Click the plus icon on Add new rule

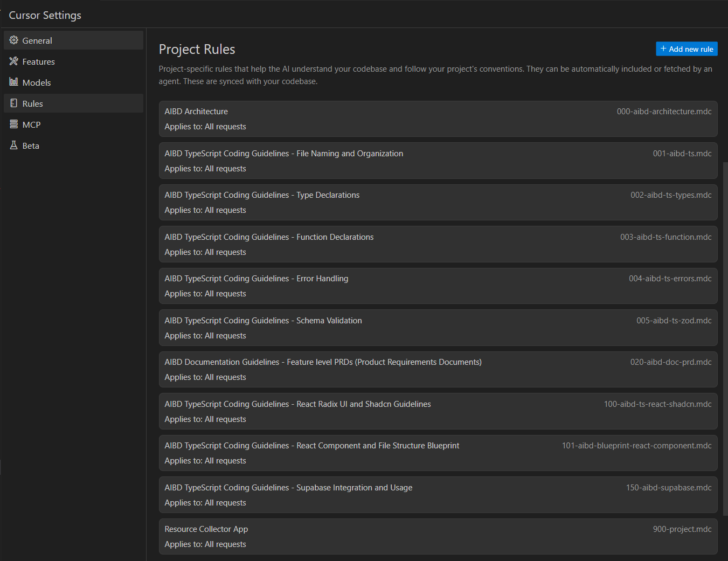[x=663, y=49]
